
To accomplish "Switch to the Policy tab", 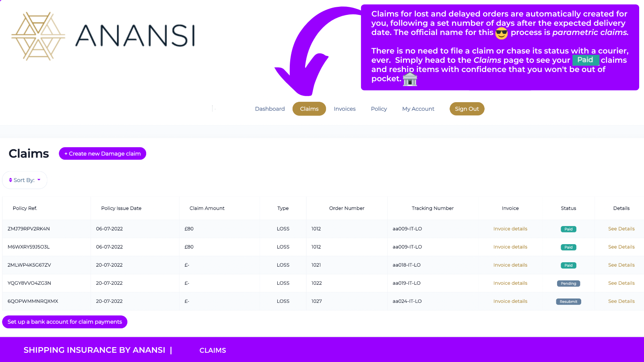I will coord(379,109).
